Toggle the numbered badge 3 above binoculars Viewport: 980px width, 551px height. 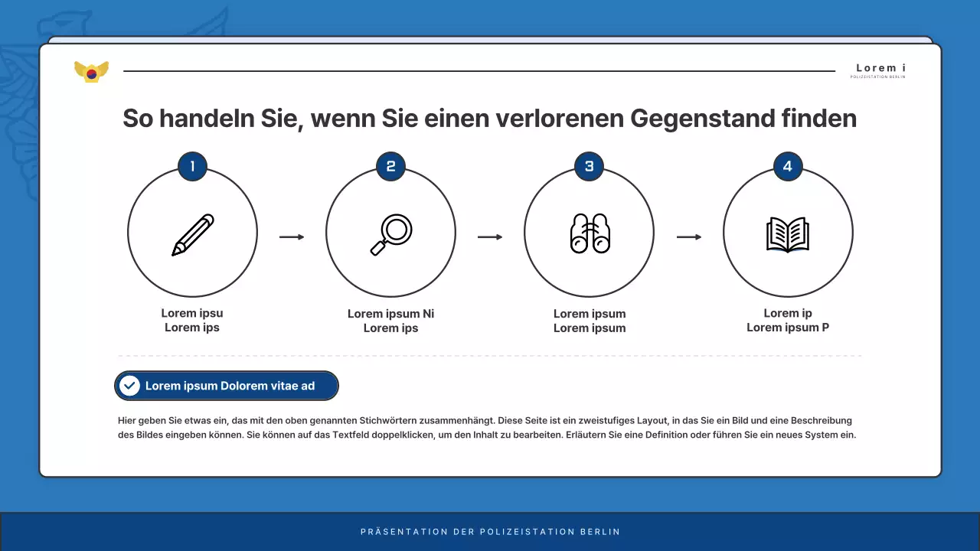click(589, 166)
